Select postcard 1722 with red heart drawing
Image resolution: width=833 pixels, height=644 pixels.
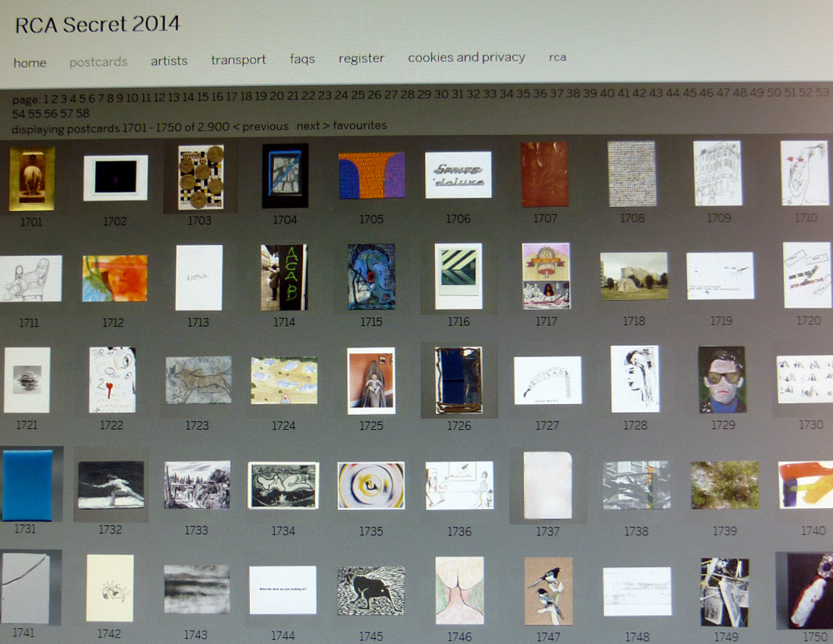pyautogui.click(x=112, y=380)
